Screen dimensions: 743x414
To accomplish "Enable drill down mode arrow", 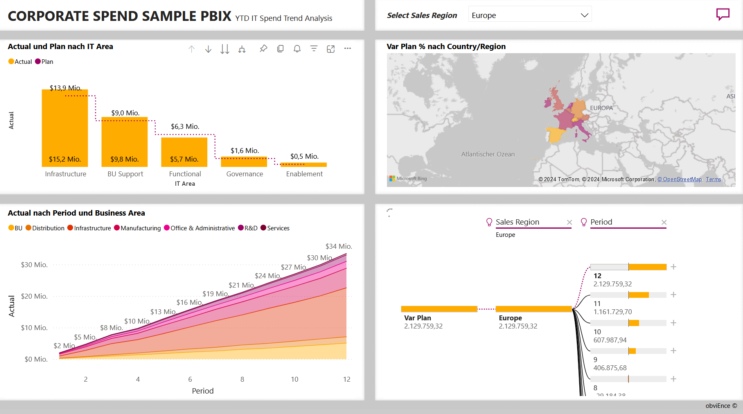I will click(x=208, y=49).
